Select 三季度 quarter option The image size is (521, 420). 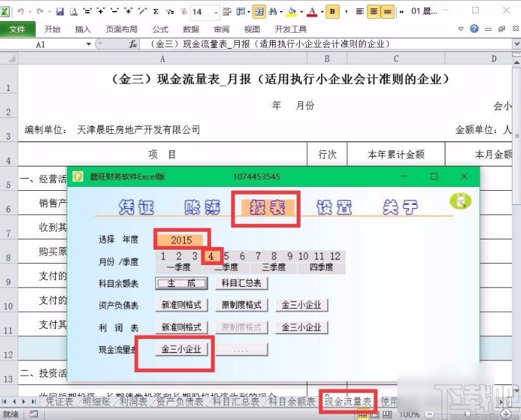point(274,267)
